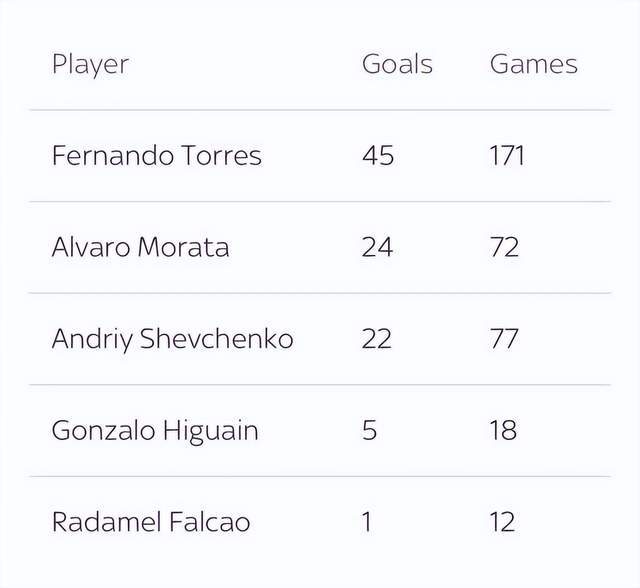
Task: Click the divider line above Radamel Falcao
Action: coord(320,476)
